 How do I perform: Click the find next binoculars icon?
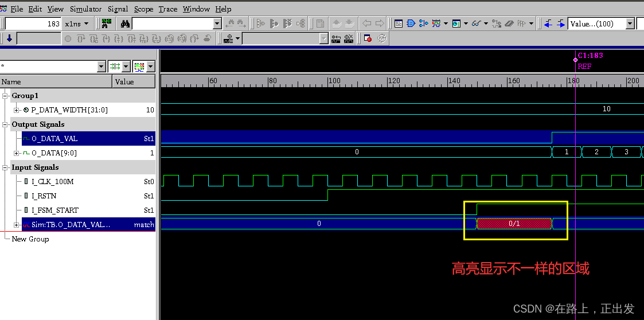click(x=241, y=24)
